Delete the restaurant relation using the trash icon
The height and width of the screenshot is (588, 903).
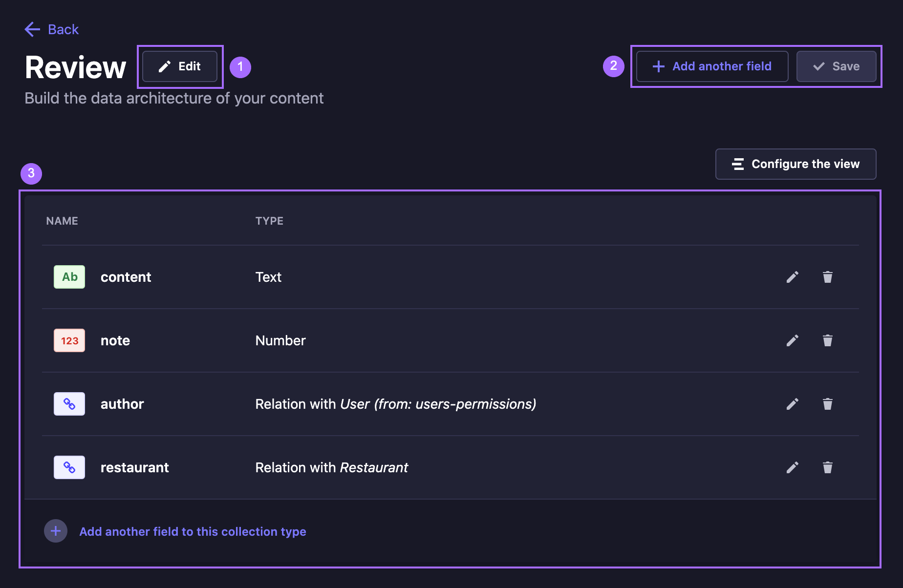tap(827, 467)
